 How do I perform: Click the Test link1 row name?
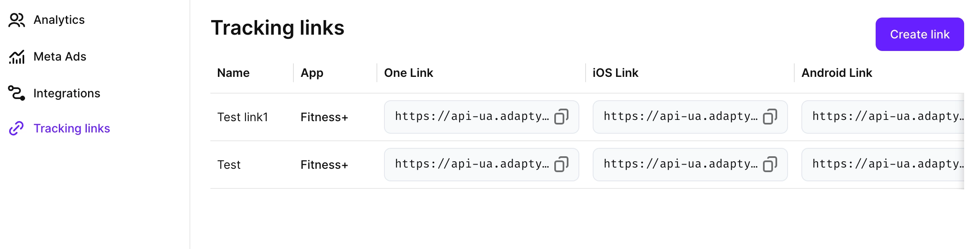(x=242, y=117)
